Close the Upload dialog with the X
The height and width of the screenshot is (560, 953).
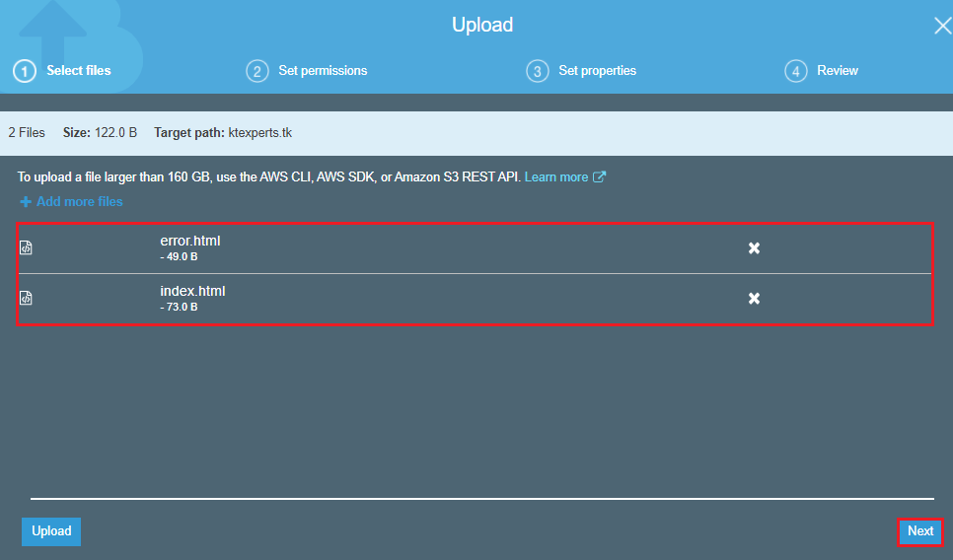coord(943,26)
